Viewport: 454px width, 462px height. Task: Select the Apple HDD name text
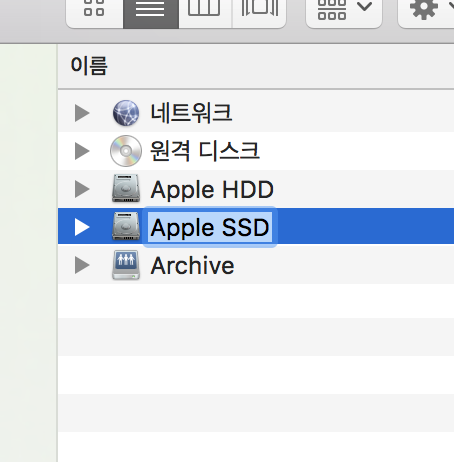click(212, 190)
